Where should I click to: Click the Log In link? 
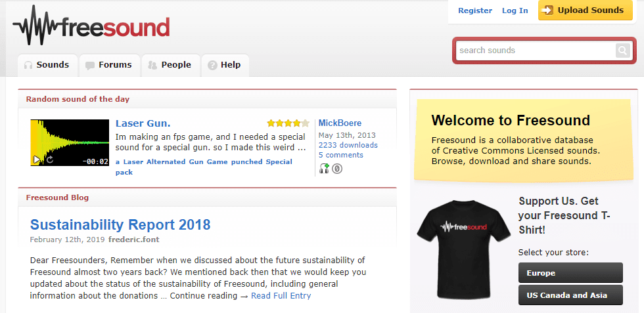click(515, 10)
